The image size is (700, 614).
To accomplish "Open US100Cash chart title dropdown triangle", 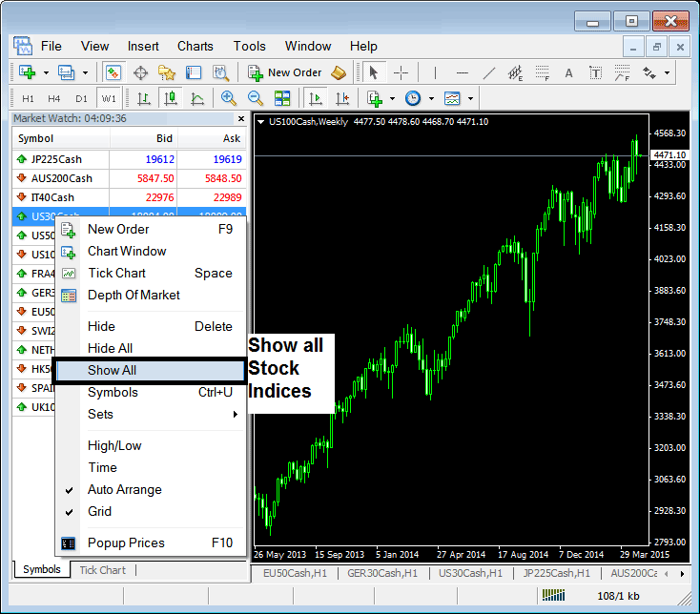I will (260, 121).
